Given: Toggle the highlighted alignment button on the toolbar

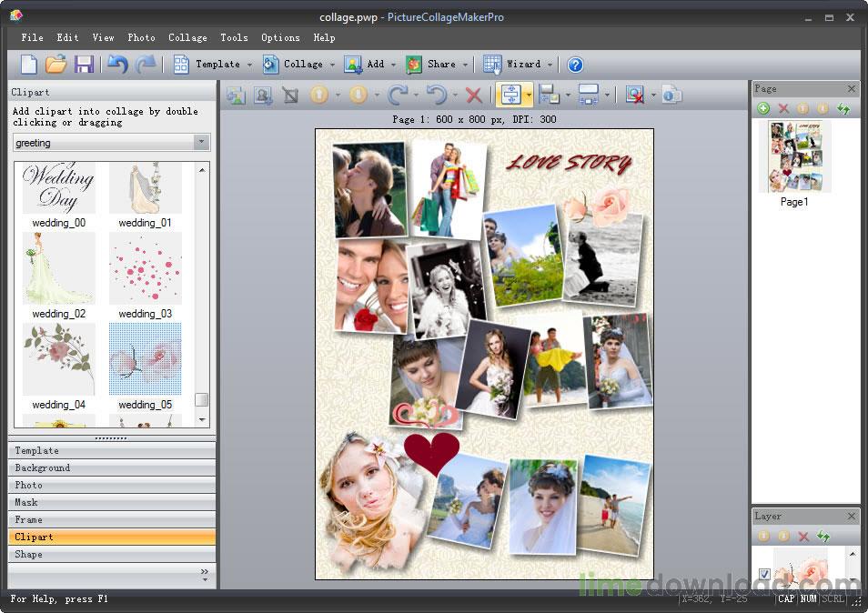Looking at the screenshot, I should pos(511,95).
